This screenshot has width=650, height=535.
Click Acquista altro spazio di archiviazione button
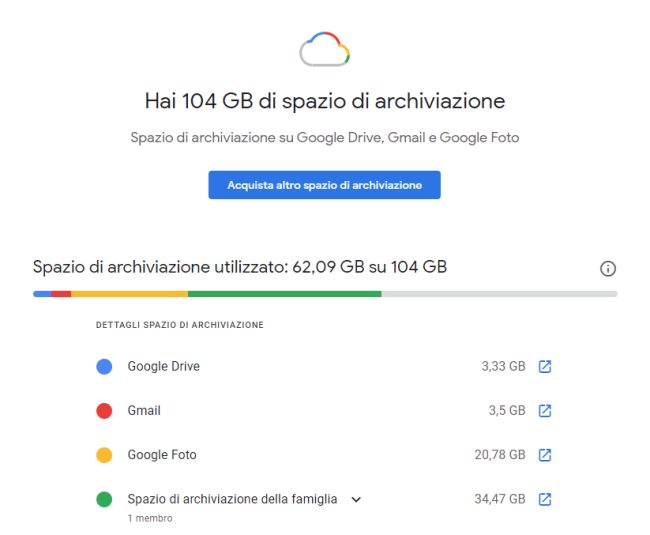(x=324, y=185)
